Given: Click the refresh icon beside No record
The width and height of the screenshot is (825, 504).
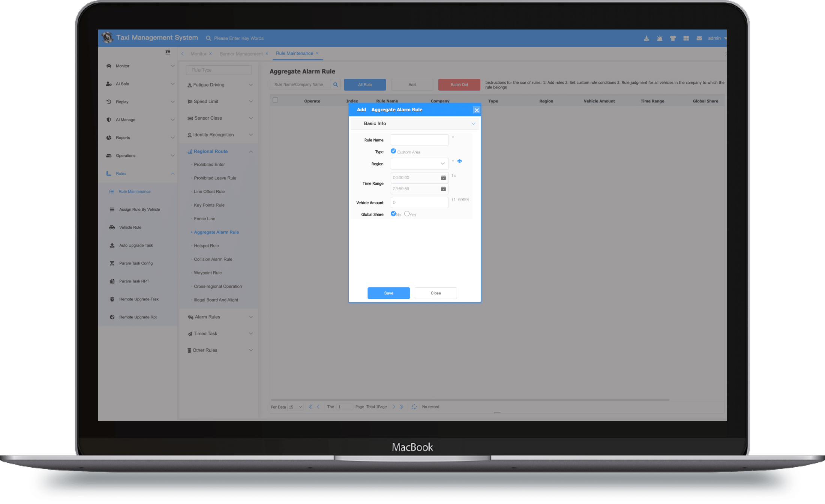Looking at the screenshot, I should tap(414, 407).
